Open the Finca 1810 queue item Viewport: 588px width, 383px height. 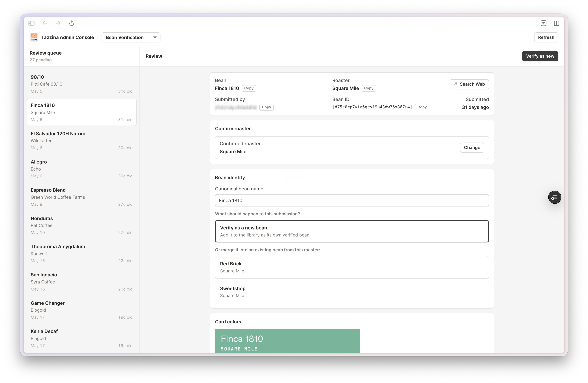tap(81, 112)
